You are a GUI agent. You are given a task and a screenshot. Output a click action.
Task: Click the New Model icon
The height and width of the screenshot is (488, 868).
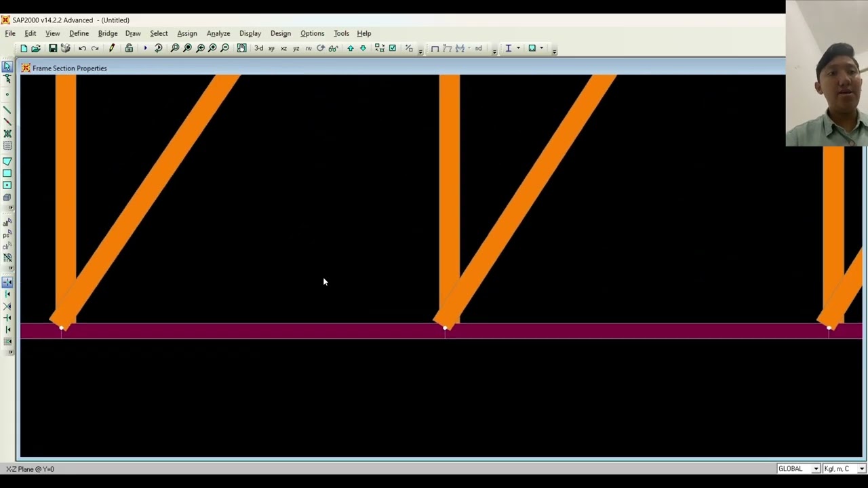(24, 48)
